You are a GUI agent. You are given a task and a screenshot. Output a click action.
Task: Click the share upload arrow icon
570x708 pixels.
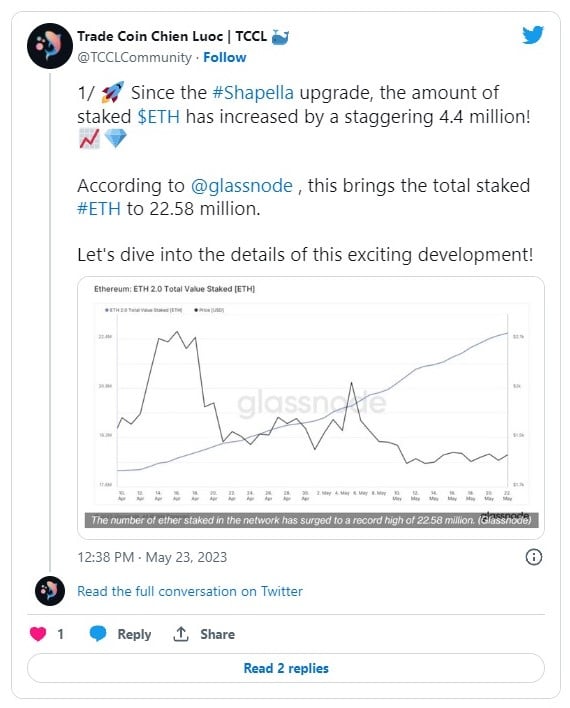point(181,633)
